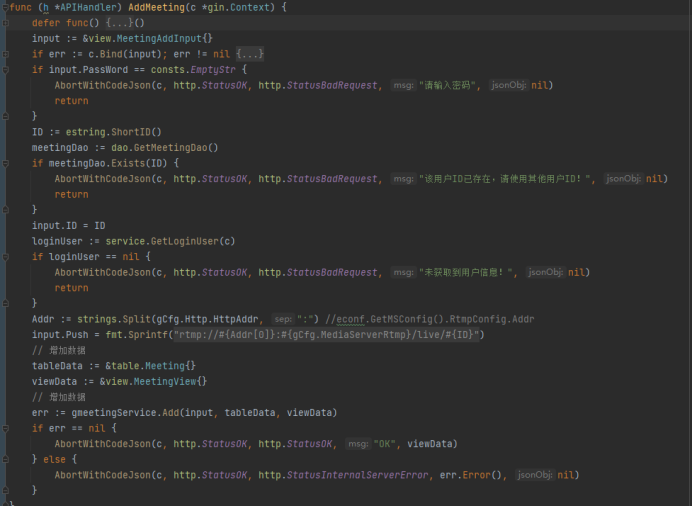
Task: Collapse the else block fold marker
Action: point(5,460)
